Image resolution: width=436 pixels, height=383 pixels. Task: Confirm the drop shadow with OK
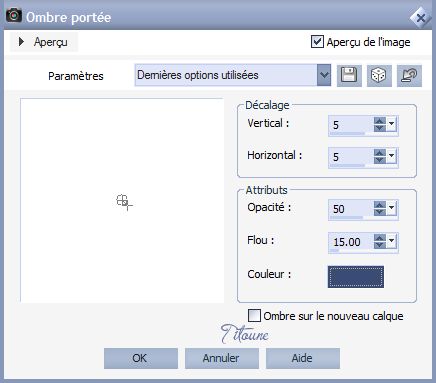(141, 358)
